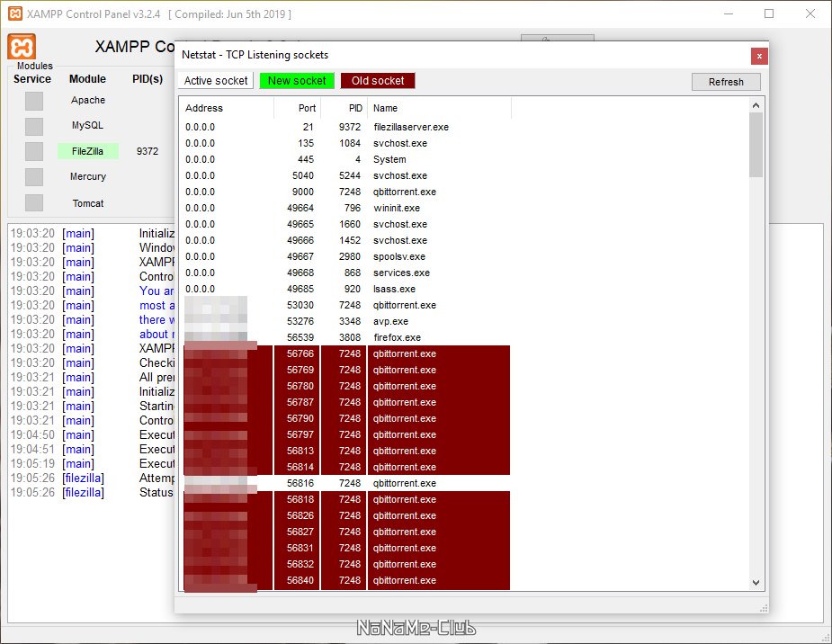Toggle the Mercury service checkbox
832x644 pixels.
tap(34, 176)
